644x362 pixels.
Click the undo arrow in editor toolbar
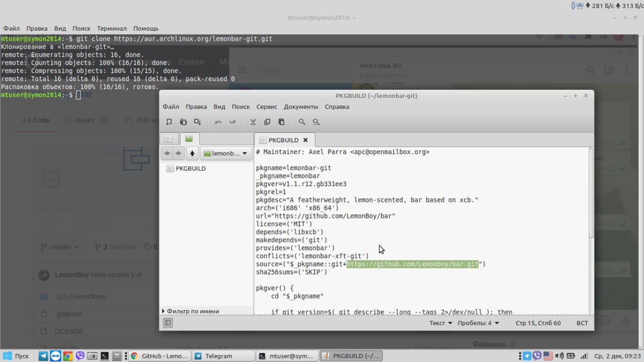click(218, 122)
